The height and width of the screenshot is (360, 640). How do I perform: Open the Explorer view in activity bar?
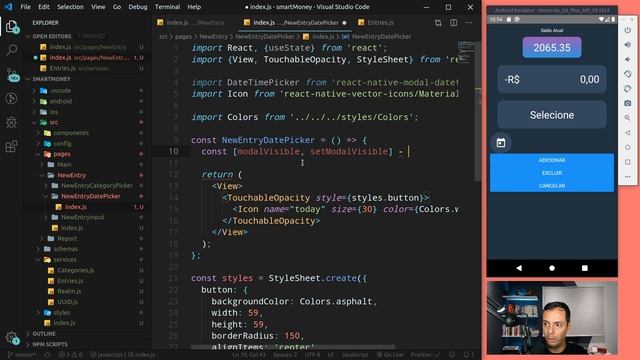coord(11,27)
